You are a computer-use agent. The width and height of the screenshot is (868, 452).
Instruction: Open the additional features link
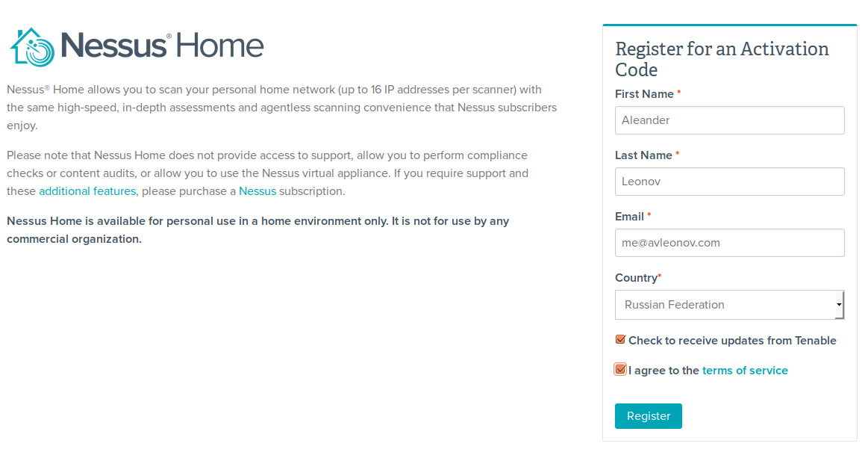(87, 191)
